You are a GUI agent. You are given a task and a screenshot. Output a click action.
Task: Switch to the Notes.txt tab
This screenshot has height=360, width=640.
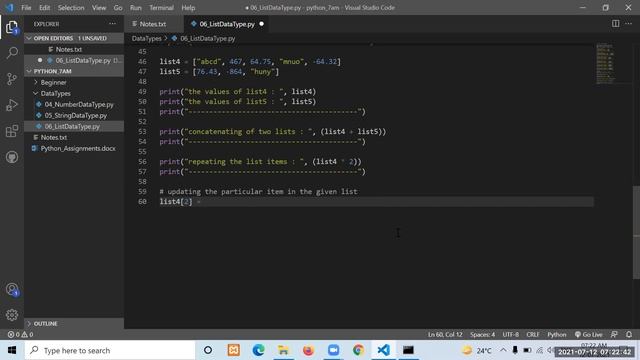click(x=154, y=24)
